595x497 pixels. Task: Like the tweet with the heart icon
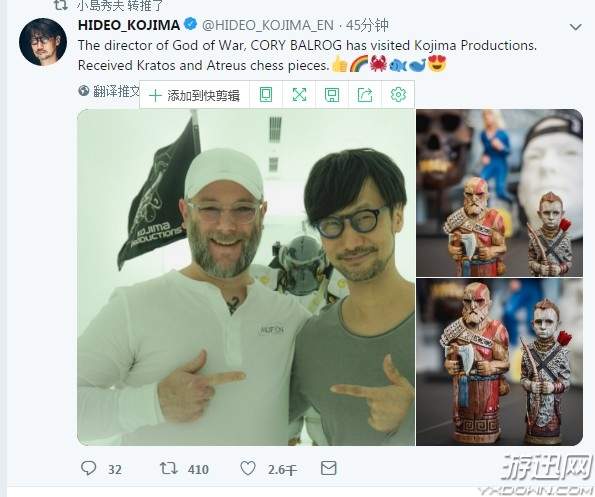[x=248, y=469]
